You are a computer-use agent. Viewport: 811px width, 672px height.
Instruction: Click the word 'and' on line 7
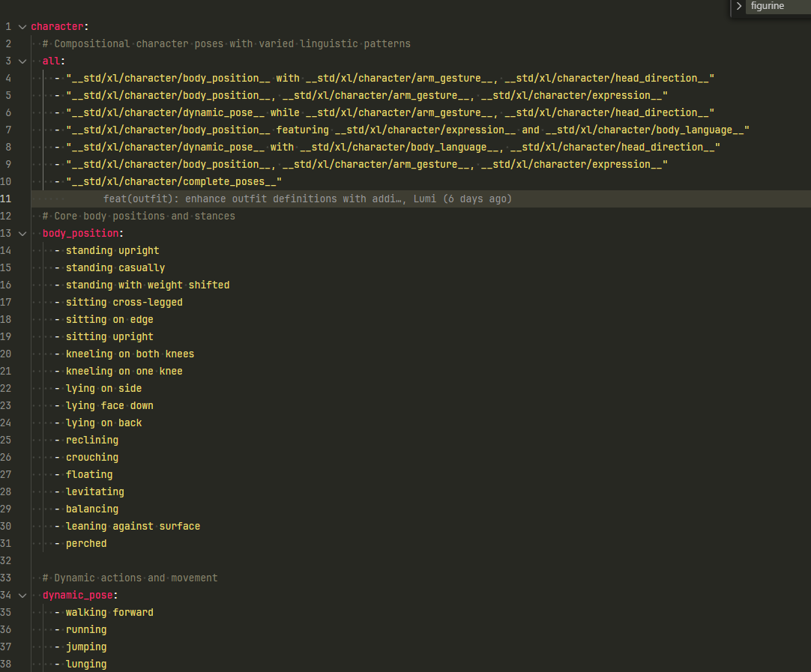pyautogui.click(x=531, y=130)
